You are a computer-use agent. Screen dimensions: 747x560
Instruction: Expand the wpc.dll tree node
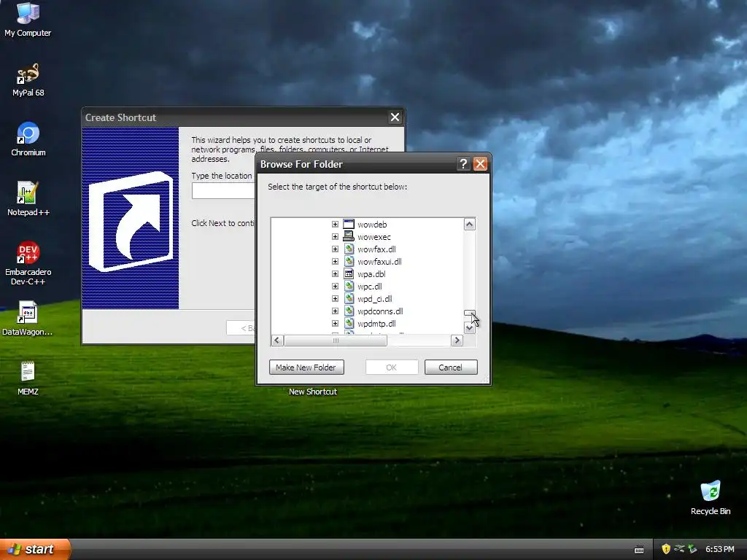tap(335, 286)
